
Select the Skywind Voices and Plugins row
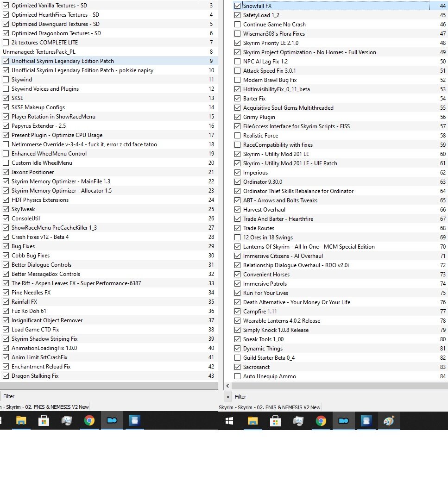pyautogui.click(x=109, y=88)
